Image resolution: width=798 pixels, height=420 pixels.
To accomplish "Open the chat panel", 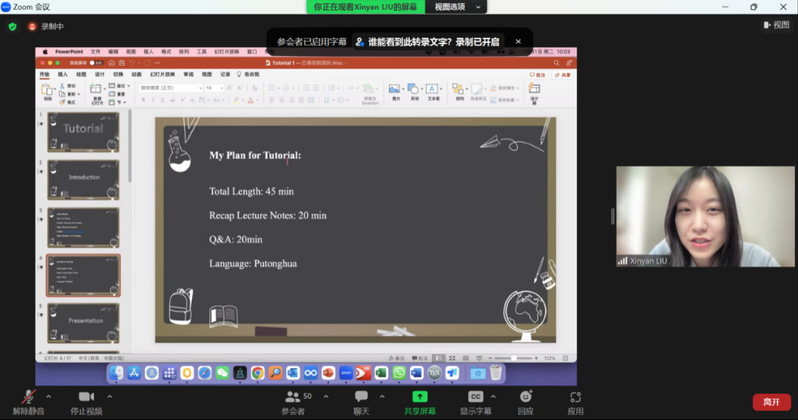I will [x=361, y=397].
